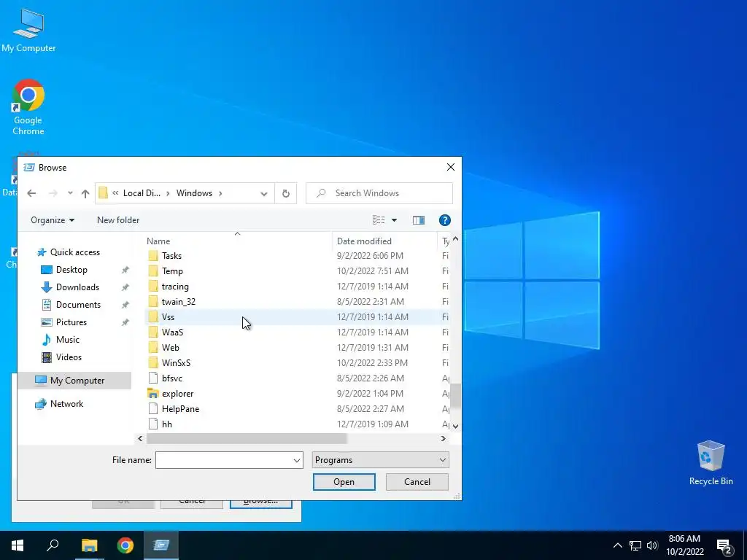Image resolution: width=747 pixels, height=560 pixels.
Task: Expand the chevron after Windows breadcrumb
Action: click(x=220, y=193)
